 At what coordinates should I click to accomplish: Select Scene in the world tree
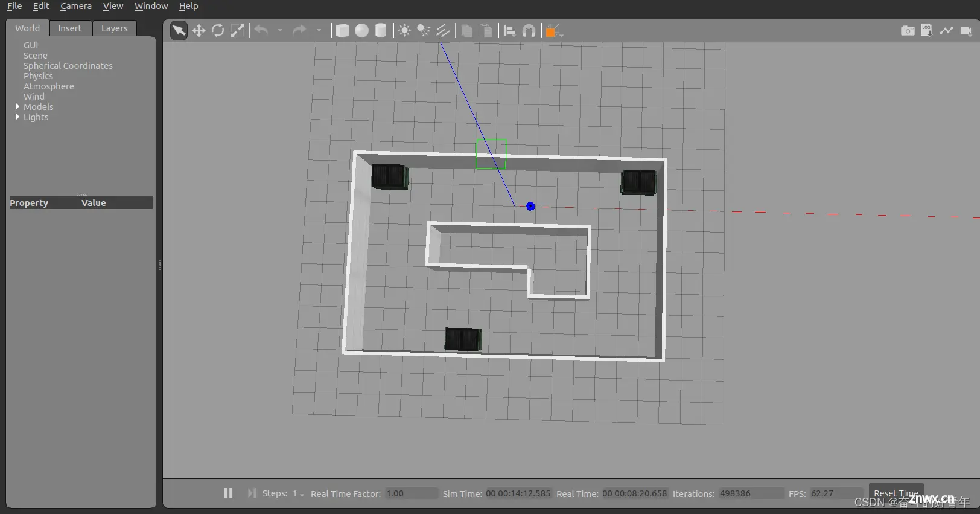click(x=36, y=56)
